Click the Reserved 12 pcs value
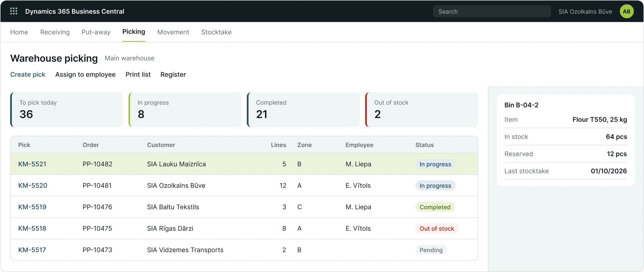 click(617, 154)
